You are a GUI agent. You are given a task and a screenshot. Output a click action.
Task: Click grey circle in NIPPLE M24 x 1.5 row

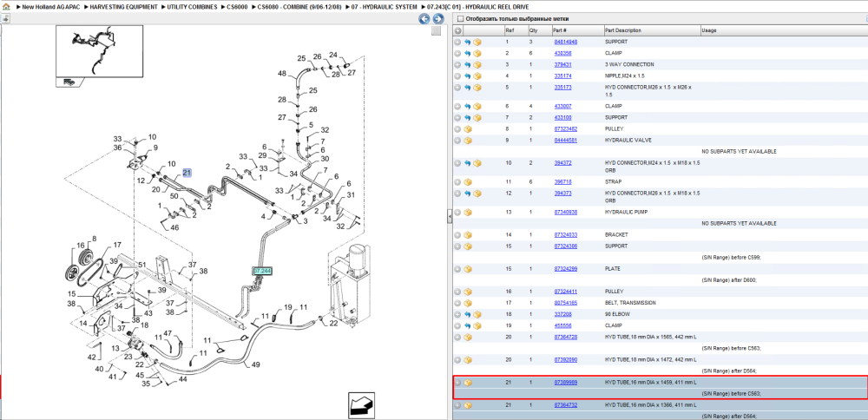pos(457,75)
